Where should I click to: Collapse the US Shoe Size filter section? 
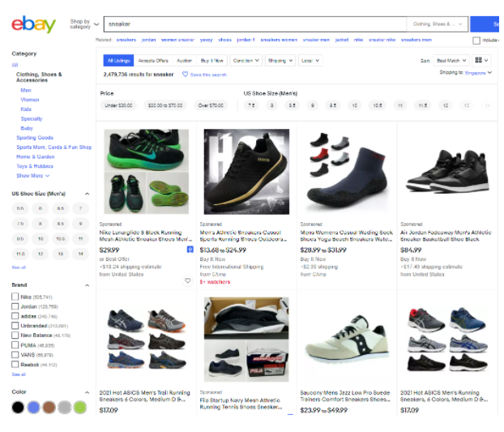(x=87, y=194)
